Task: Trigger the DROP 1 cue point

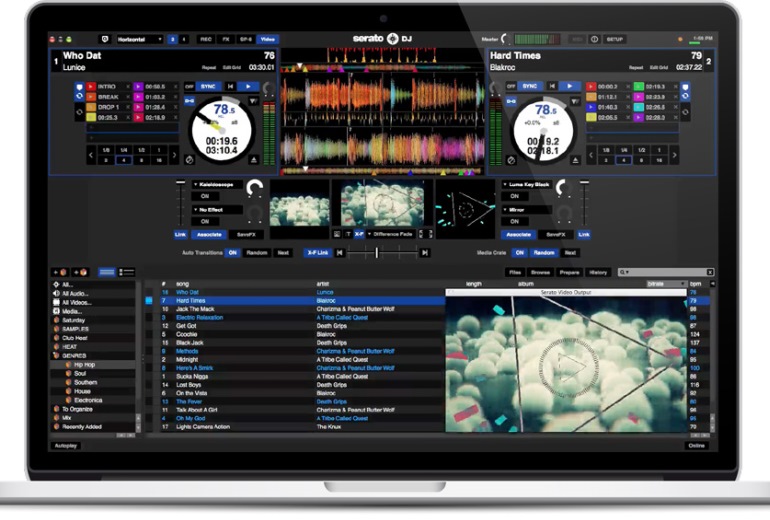Action: click(91, 107)
